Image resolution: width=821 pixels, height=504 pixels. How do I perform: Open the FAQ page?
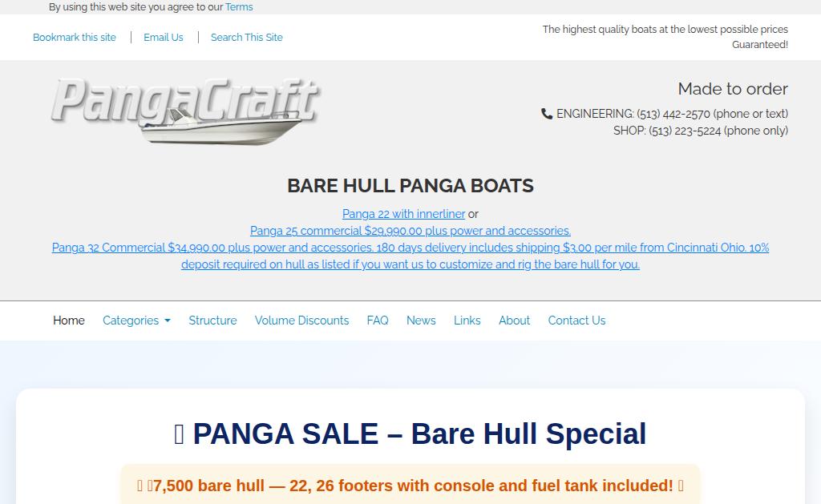pos(378,321)
